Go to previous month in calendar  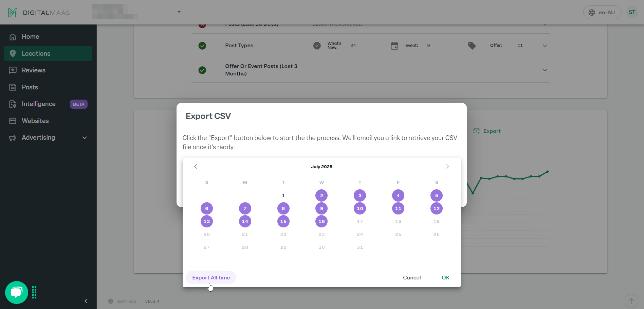coord(196,166)
